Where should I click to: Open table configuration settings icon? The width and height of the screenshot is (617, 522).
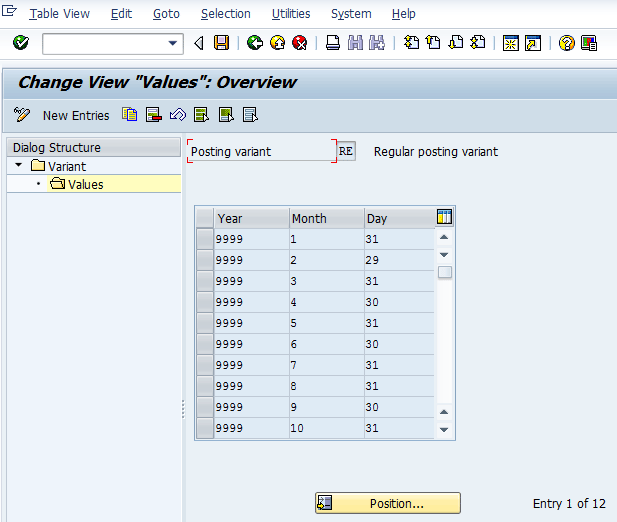click(x=445, y=217)
